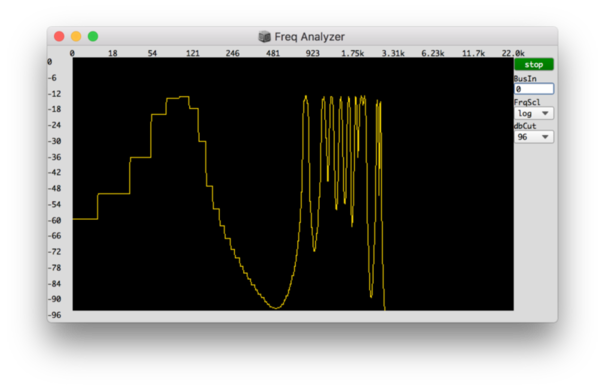
Task: Maximize window with the green titlebar button
Action: [93, 36]
